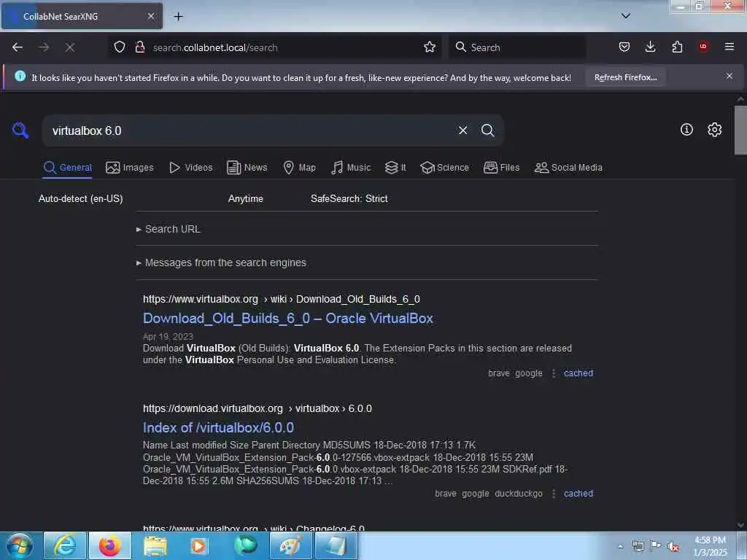Click the site padlock security icon
This screenshot has height=560, width=747.
[140, 47]
